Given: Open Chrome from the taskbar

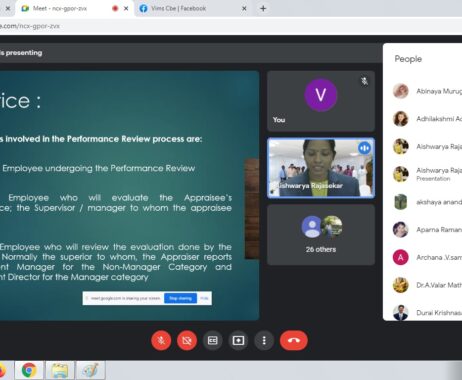Looking at the screenshot, I should point(29,370).
